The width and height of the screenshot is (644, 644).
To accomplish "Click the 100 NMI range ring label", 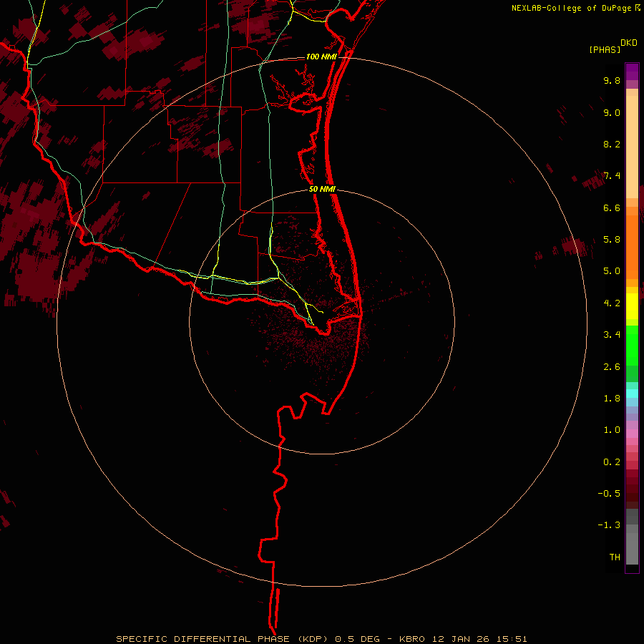I will pyautogui.click(x=321, y=57).
